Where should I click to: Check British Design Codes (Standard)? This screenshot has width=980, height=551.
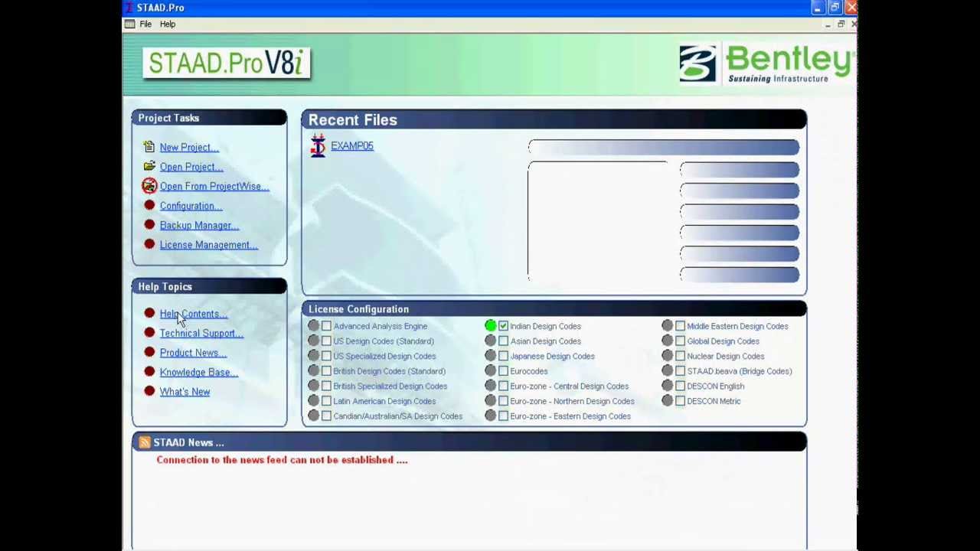coord(326,371)
